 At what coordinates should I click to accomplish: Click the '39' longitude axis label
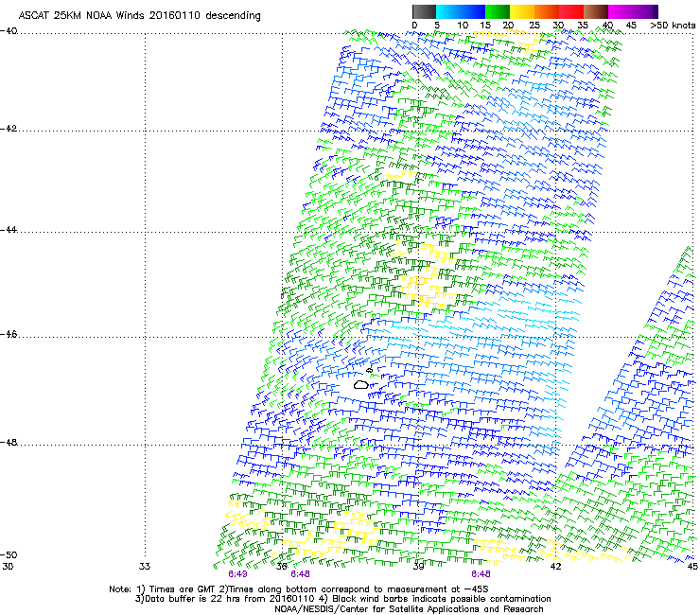pyautogui.click(x=418, y=567)
